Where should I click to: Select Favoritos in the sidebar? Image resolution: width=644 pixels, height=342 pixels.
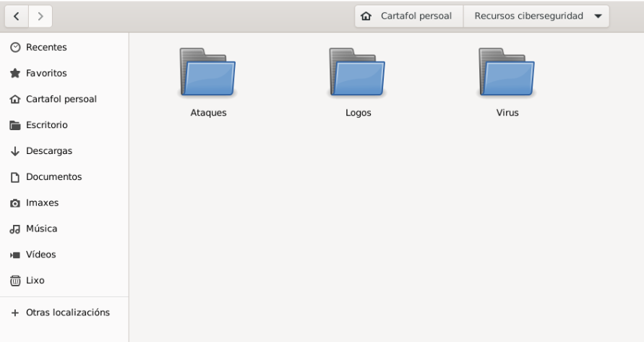pos(46,74)
